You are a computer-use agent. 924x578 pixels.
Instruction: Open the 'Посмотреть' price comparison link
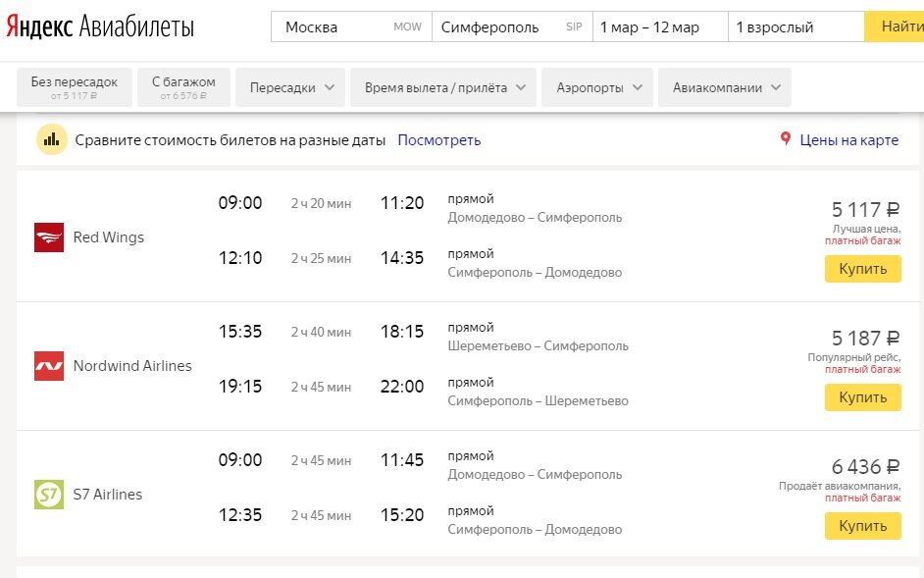click(439, 140)
